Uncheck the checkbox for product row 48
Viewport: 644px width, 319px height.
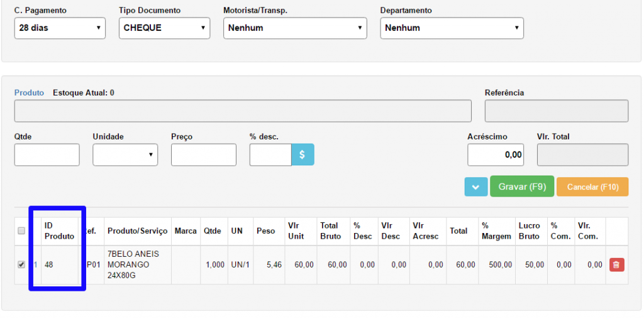click(21, 265)
